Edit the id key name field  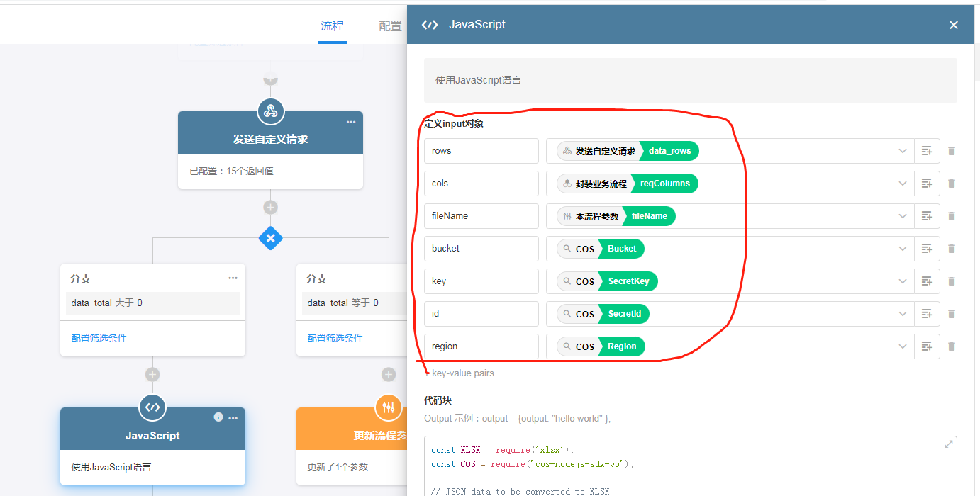(481, 314)
